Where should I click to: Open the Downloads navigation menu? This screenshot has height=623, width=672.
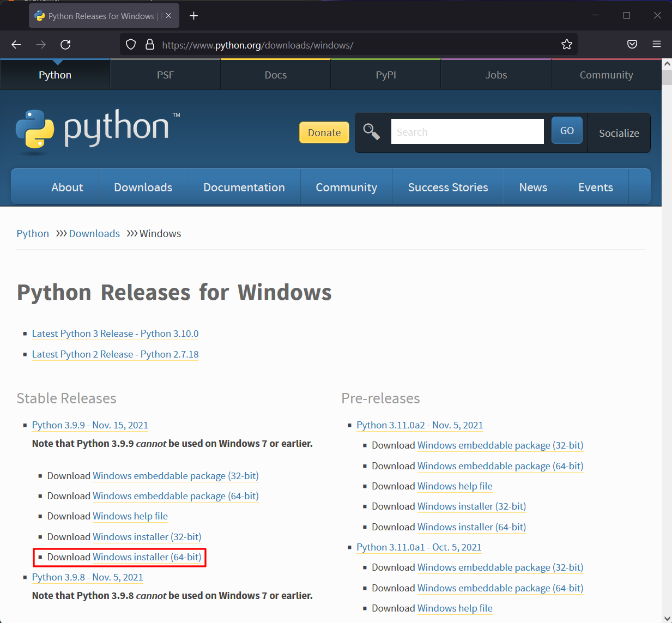(x=143, y=186)
